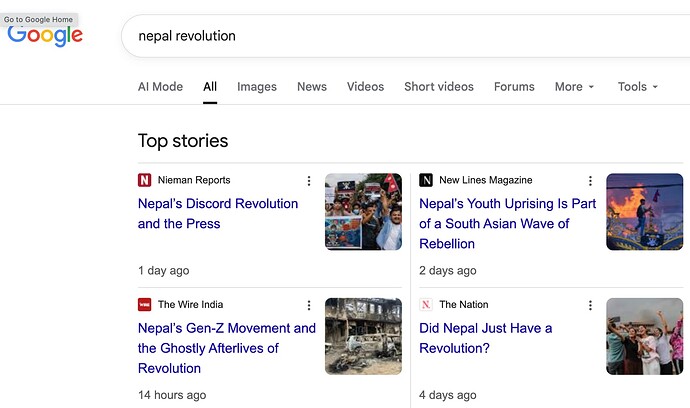Click the Google logo
This screenshot has width=690, height=408.
pyautogui.click(x=45, y=35)
